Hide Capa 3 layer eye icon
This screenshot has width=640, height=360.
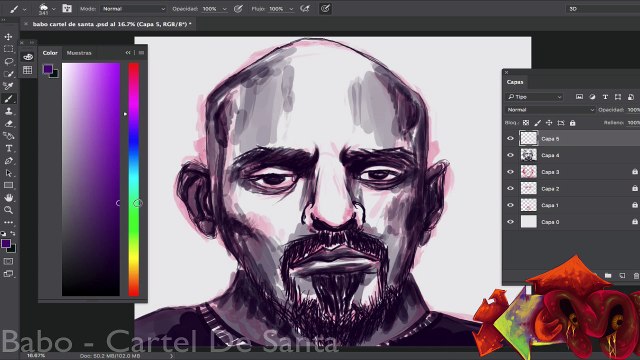point(510,172)
